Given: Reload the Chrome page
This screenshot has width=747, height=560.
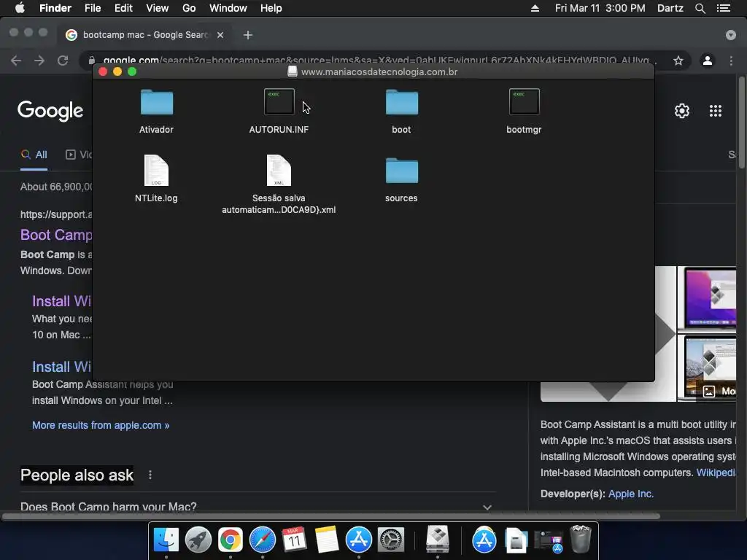Looking at the screenshot, I should coord(63,61).
